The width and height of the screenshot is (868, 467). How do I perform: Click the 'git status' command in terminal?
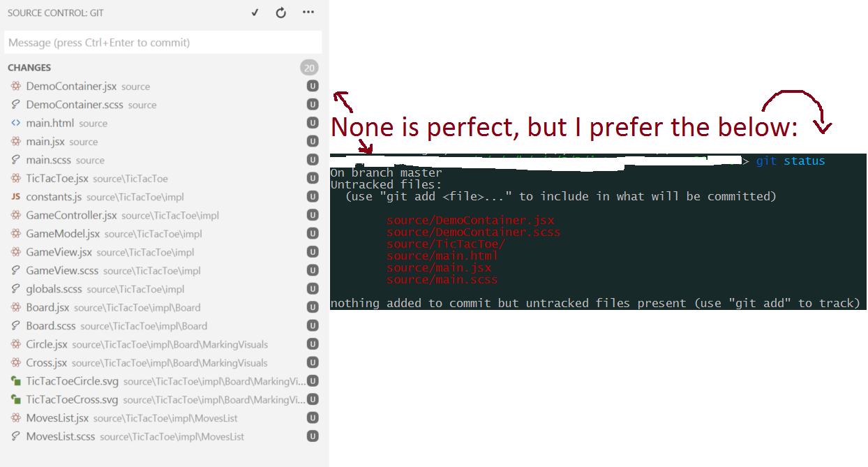coord(791,161)
